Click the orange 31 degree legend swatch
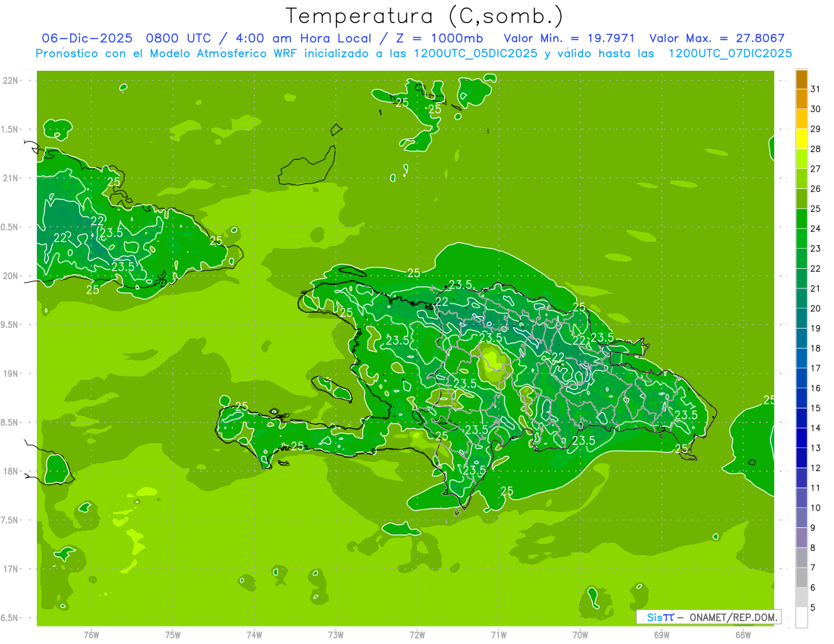This screenshot has height=644, width=834. coord(801,79)
